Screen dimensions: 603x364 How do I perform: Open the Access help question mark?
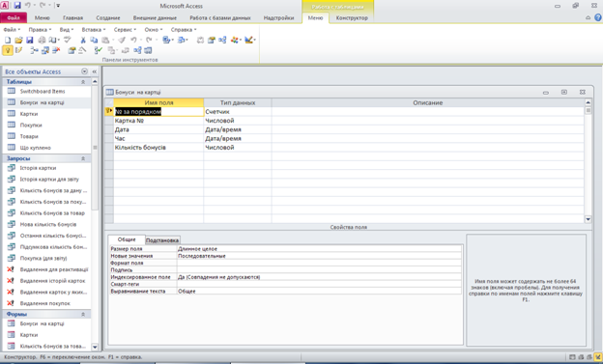coord(598,17)
